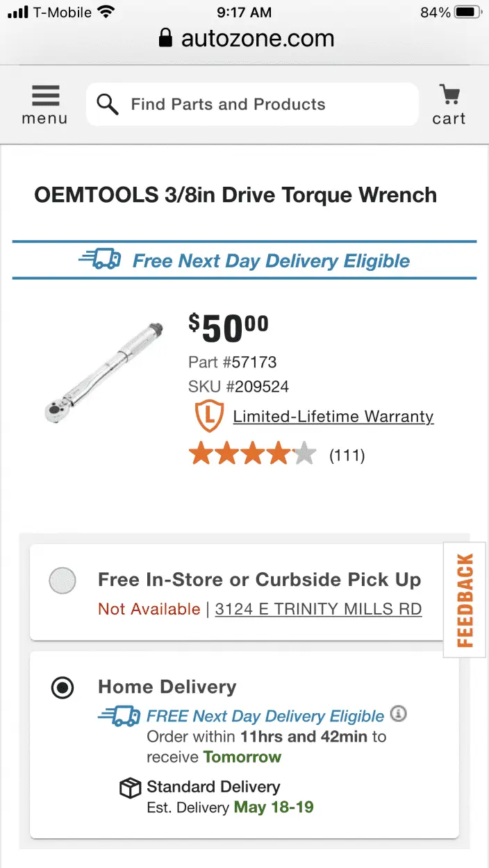Tap the info icon beside Next Day Delivery

pyautogui.click(x=399, y=713)
